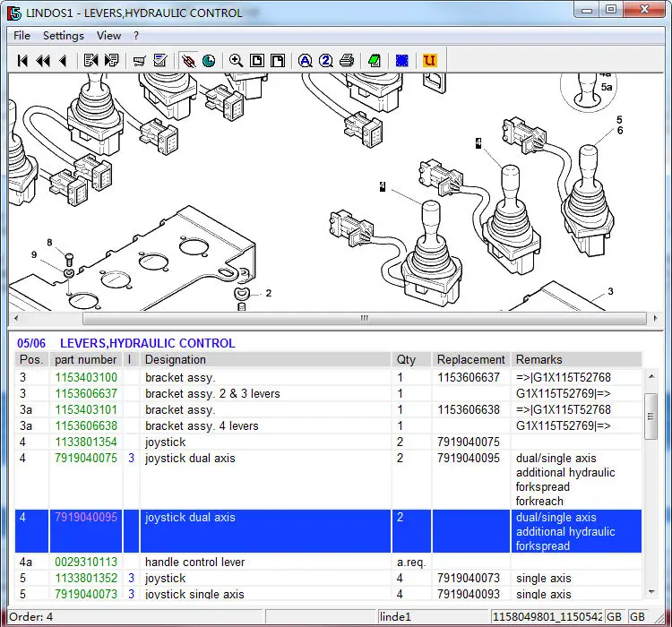
Task: Click the 'Remarks' column header
Action: [576, 359]
